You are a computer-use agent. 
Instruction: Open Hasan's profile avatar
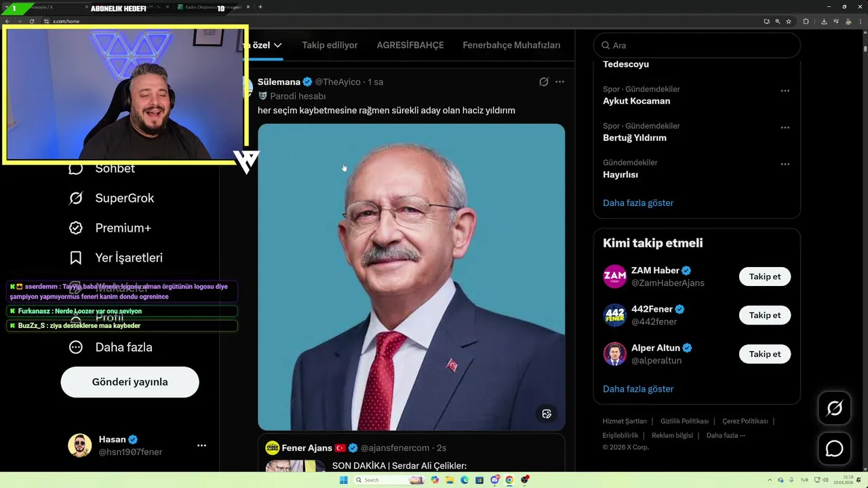coord(79,445)
